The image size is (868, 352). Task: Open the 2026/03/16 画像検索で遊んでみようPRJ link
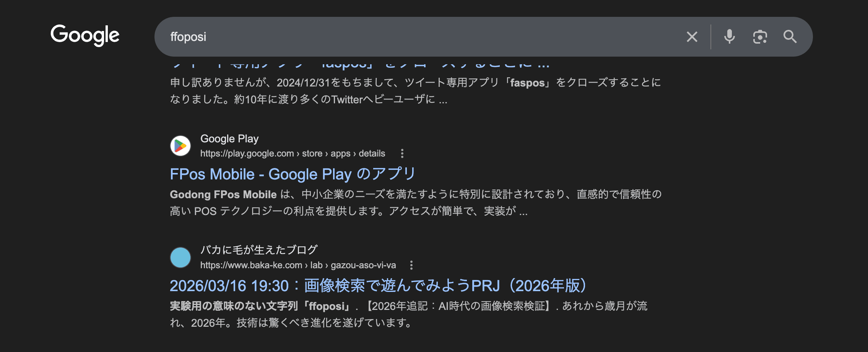[378, 286]
